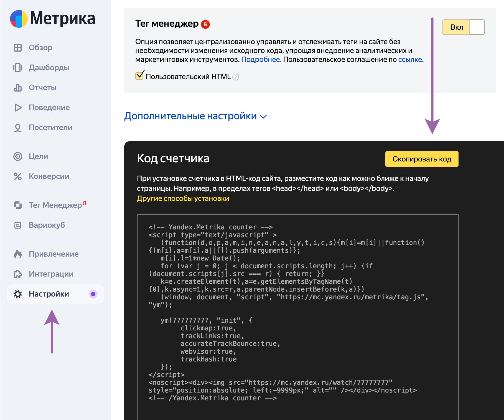The height and width of the screenshot is (420, 504).
Task: Open the Интеграции menu entry
Action: pyautogui.click(x=51, y=274)
